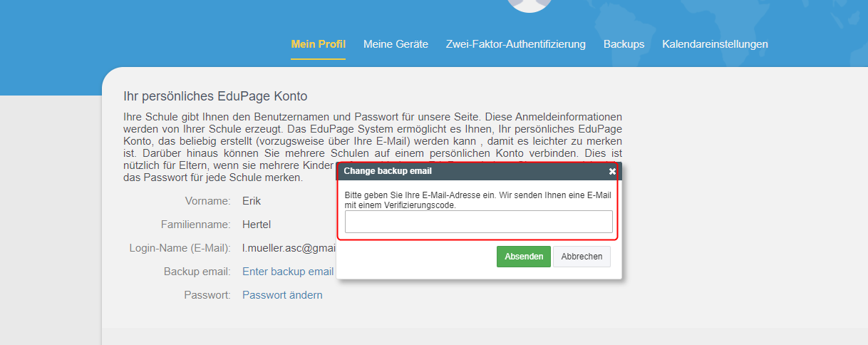Click the Passwort field label

207,295
